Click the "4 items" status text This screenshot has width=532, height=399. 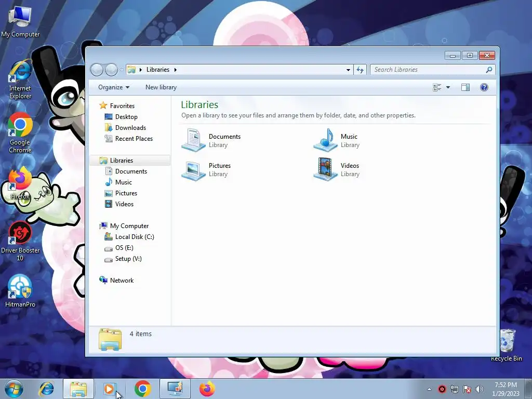click(140, 334)
